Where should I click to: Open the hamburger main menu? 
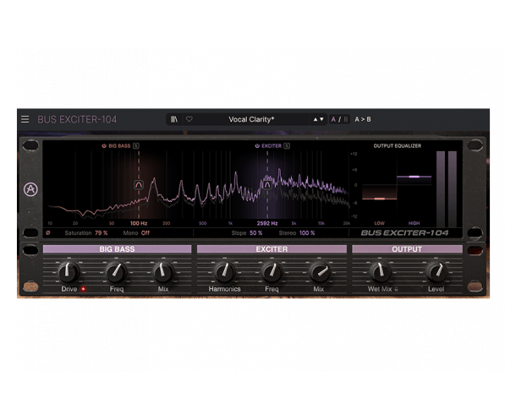pyautogui.click(x=25, y=119)
